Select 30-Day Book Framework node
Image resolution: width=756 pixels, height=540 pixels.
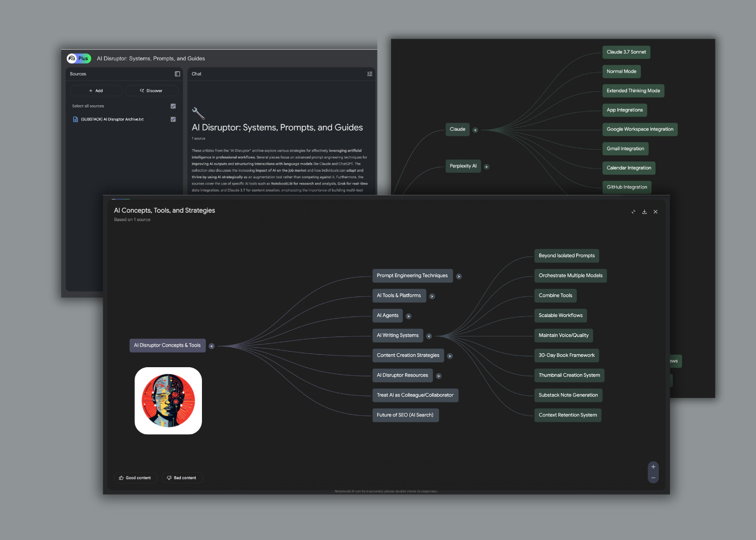[x=566, y=356]
